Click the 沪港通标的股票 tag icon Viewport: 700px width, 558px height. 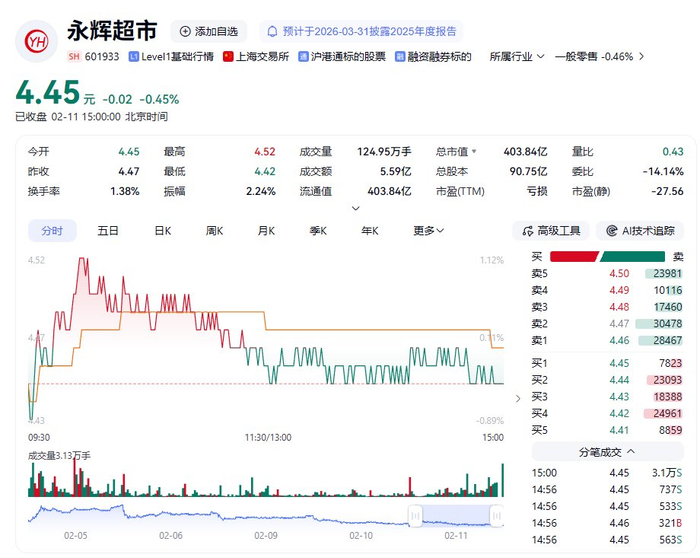[304, 57]
